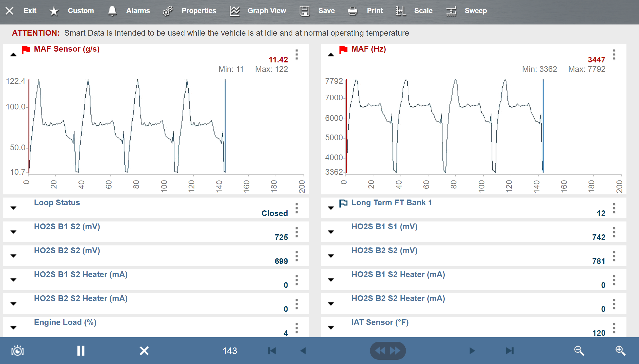Screen dimensions: 639x364
Task: Skip to last frame of recording
Action: pos(509,351)
